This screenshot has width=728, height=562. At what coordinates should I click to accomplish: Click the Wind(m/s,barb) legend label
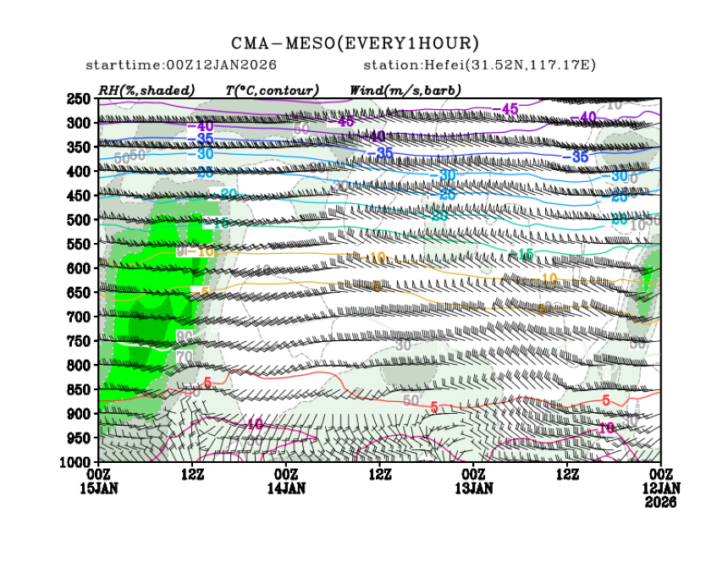click(405, 90)
